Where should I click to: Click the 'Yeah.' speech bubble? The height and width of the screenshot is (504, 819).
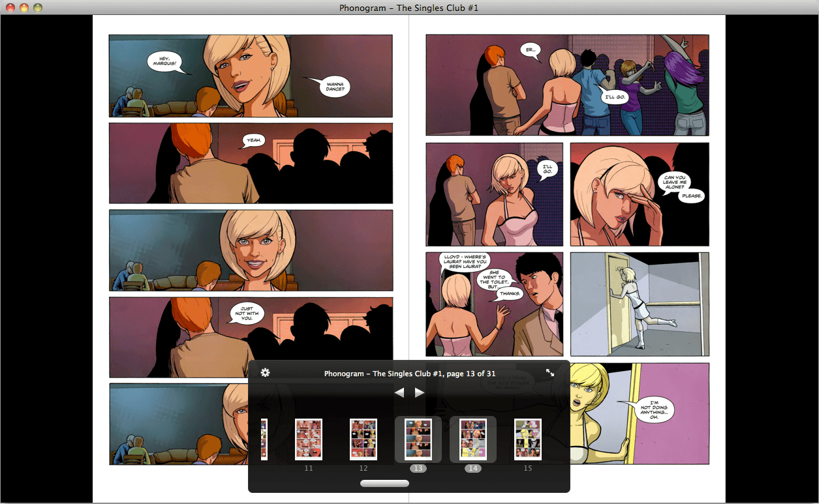(x=253, y=140)
